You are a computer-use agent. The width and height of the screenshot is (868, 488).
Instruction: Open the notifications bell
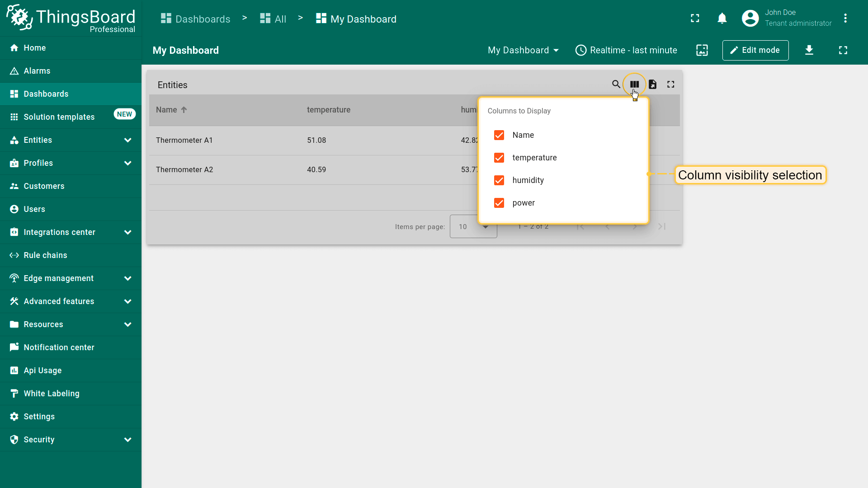(722, 19)
